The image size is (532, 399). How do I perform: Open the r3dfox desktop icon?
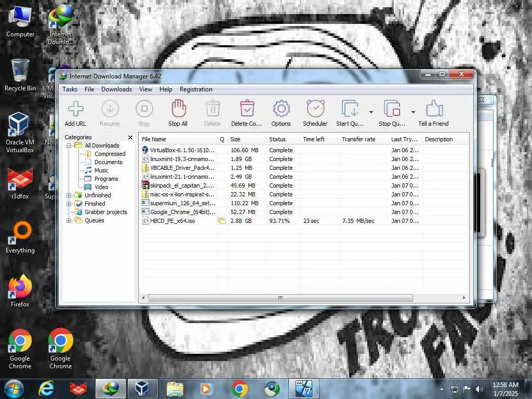click(20, 183)
